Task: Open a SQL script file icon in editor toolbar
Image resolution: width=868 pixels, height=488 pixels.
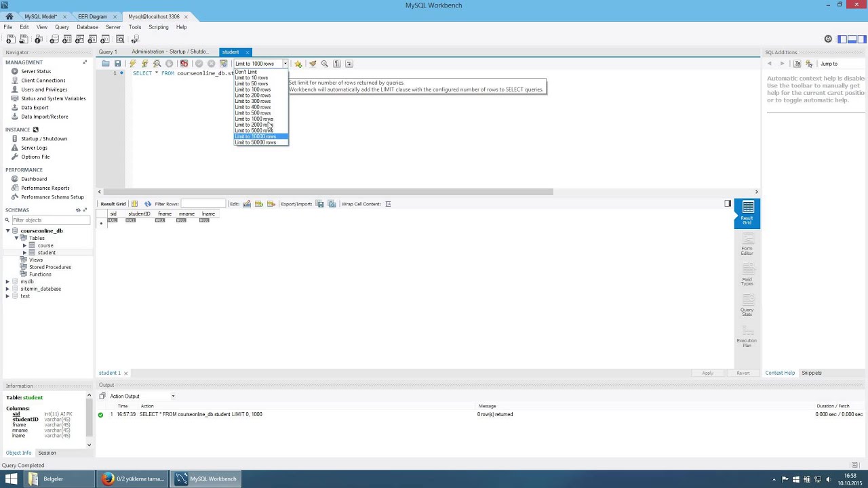Action: [x=106, y=64]
